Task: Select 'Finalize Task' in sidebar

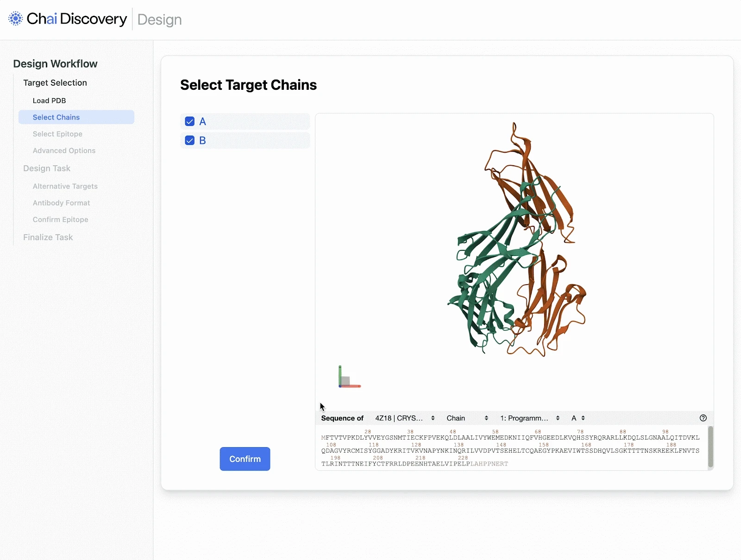Action: pos(48,237)
